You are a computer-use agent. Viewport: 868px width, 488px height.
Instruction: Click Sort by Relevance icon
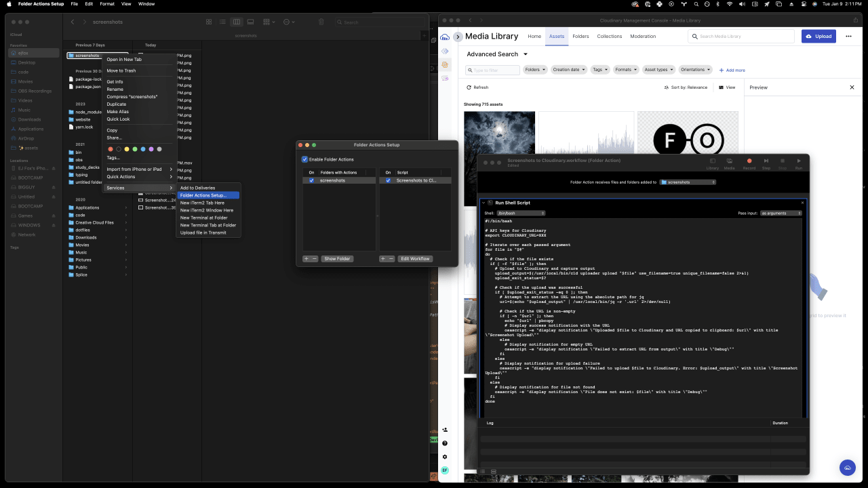coord(666,87)
